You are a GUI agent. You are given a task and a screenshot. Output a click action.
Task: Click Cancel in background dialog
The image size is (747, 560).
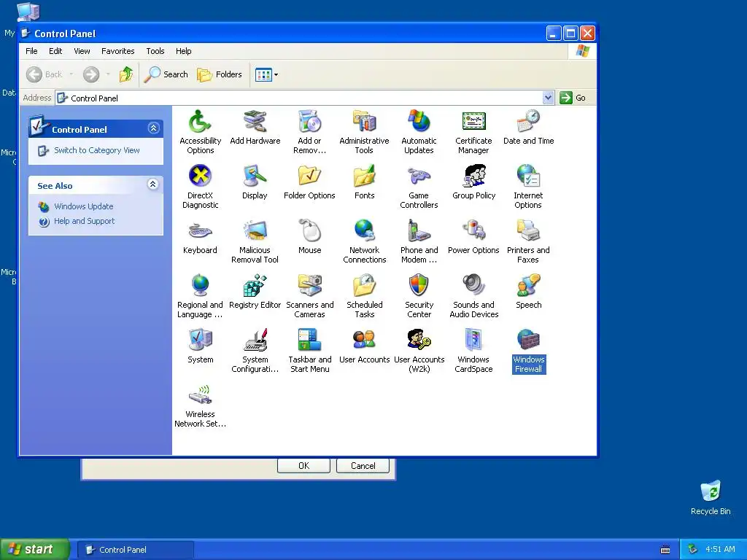[x=363, y=465]
